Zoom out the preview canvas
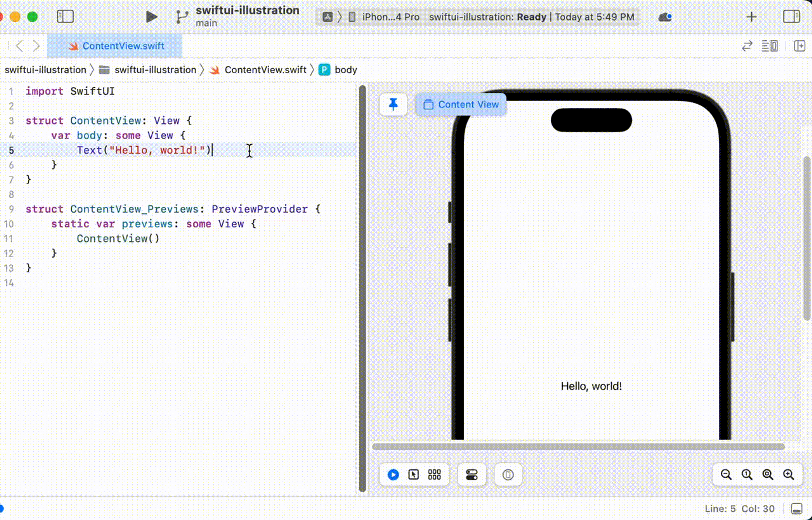This screenshot has height=520, width=812. (726, 474)
